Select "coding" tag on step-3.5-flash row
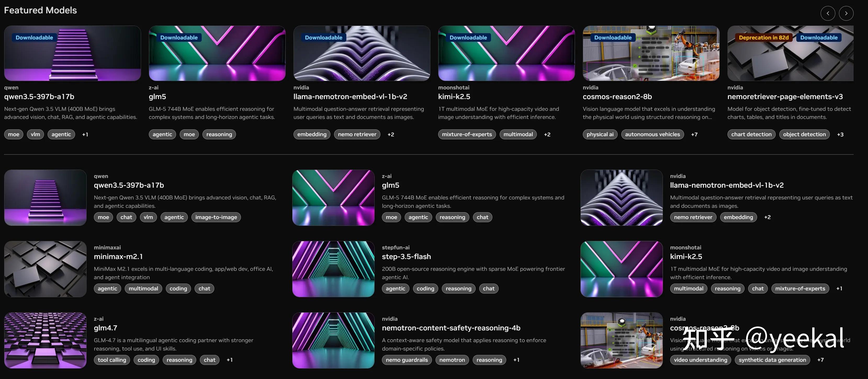This screenshot has width=868, height=379. pos(425,289)
